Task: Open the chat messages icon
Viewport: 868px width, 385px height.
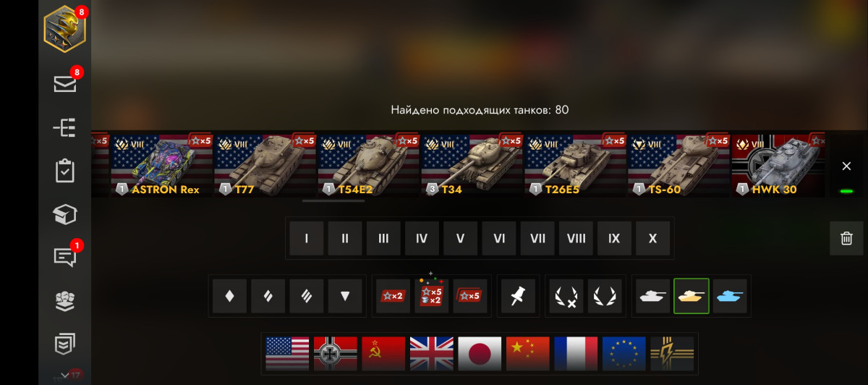Action: tap(65, 257)
